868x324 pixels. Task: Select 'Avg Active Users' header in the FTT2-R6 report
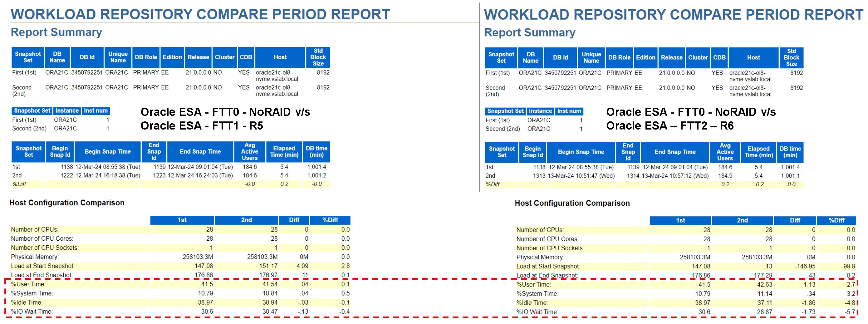tap(725, 152)
